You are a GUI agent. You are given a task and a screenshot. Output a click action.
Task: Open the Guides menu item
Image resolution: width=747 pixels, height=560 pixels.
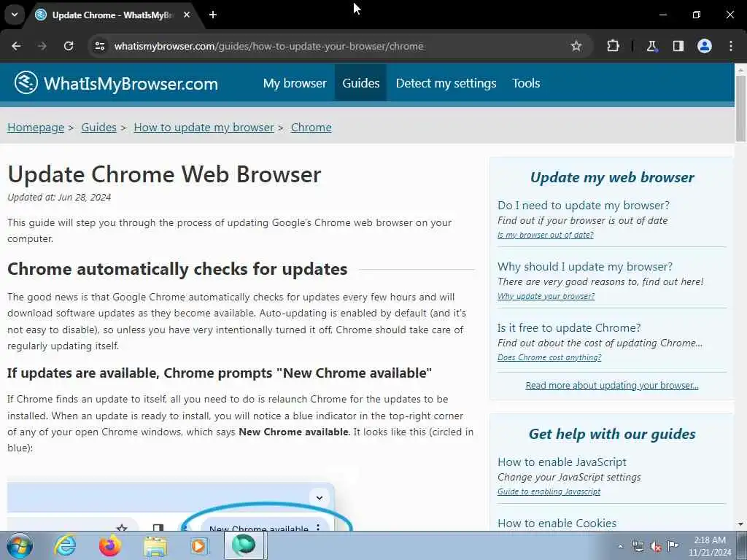[x=361, y=83]
